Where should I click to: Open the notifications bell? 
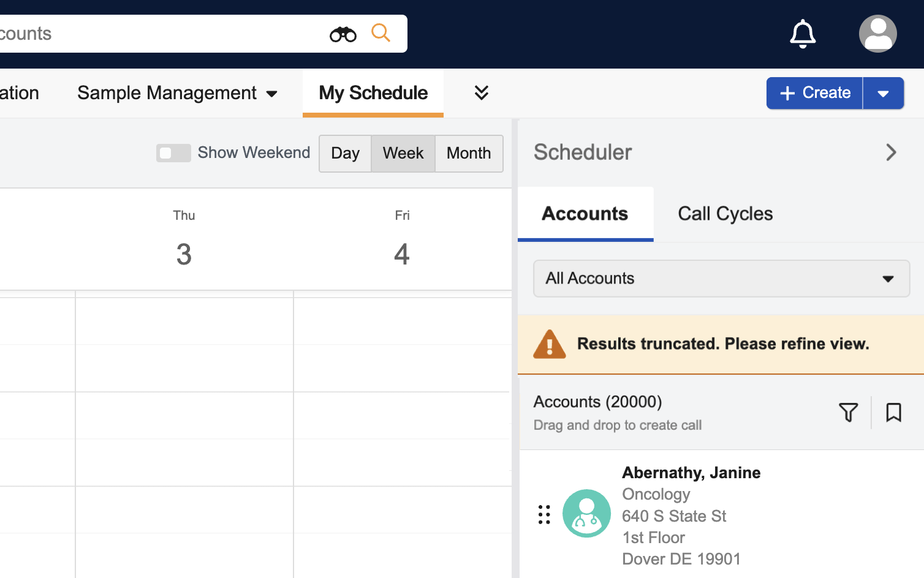pos(802,34)
